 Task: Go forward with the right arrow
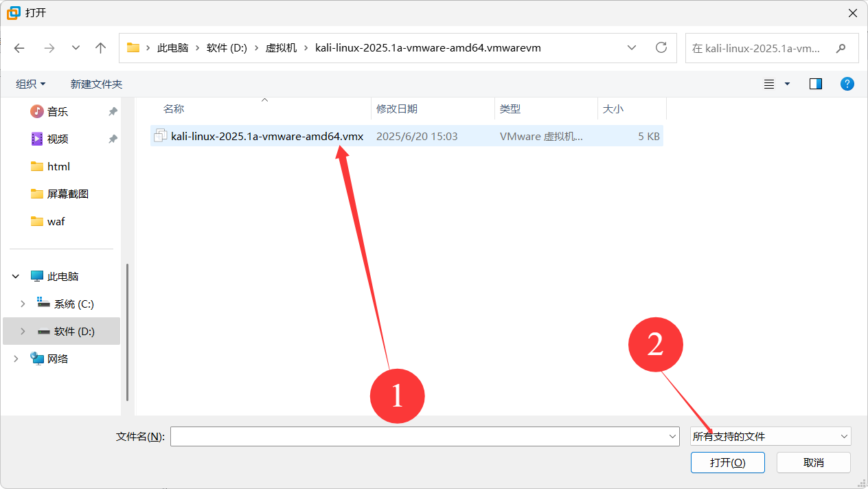click(49, 48)
